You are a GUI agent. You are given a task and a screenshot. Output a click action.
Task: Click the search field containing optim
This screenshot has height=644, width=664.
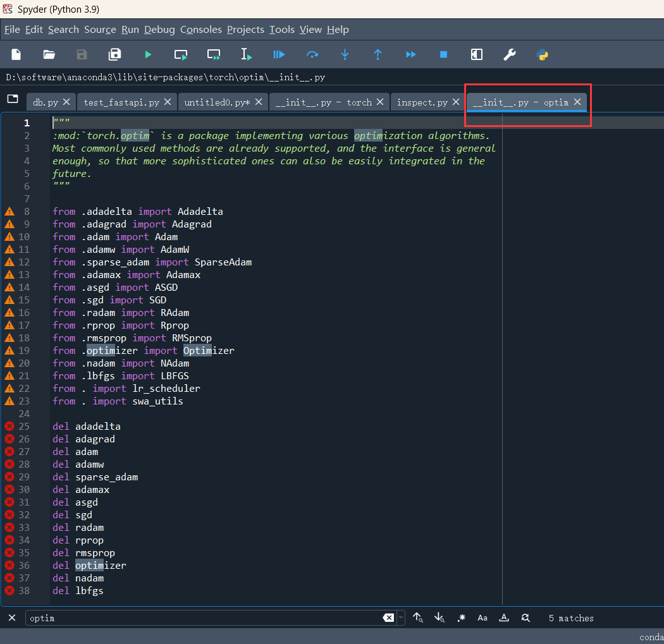tap(206, 617)
